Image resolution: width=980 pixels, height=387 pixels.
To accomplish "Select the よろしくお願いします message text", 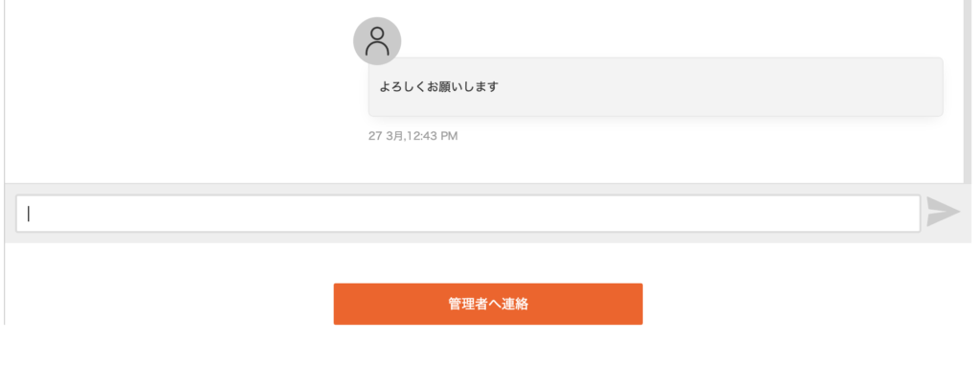I will (x=439, y=87).
